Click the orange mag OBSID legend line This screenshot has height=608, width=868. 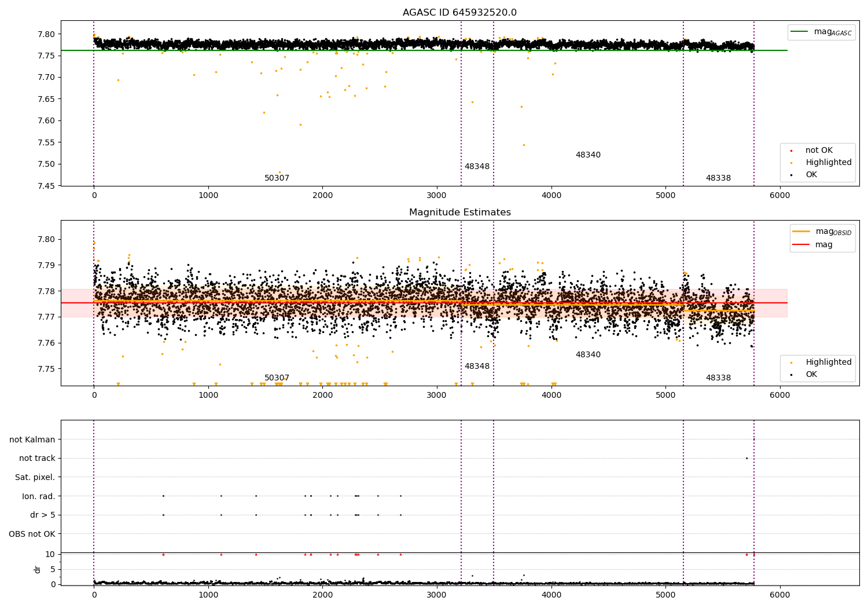click(801, 232)
